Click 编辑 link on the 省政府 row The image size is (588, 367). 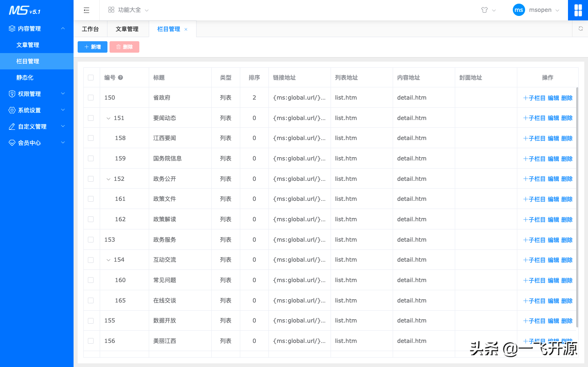coord(554,98)
